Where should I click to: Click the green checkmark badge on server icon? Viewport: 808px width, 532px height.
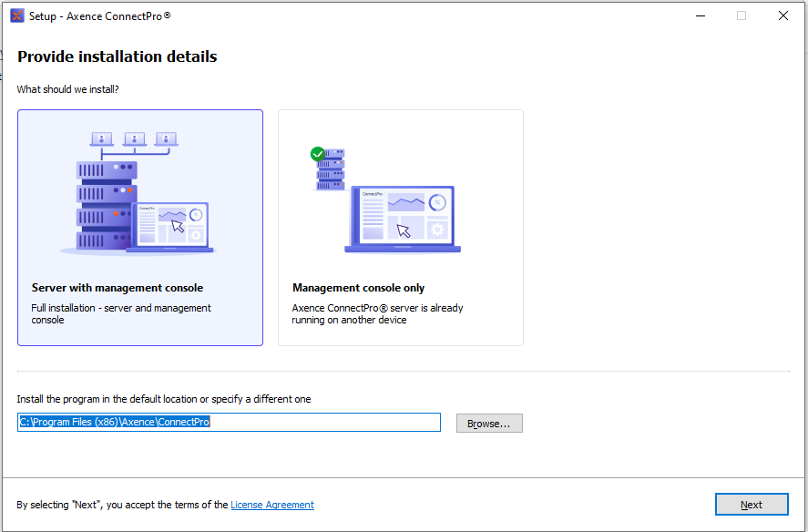coord(318,154)
